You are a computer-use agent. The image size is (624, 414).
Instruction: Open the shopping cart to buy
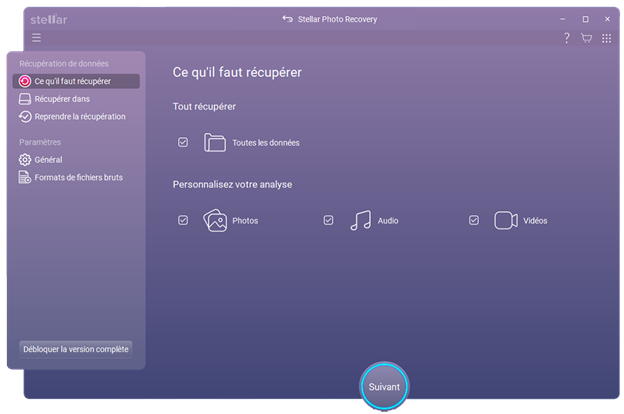(586, 38)
